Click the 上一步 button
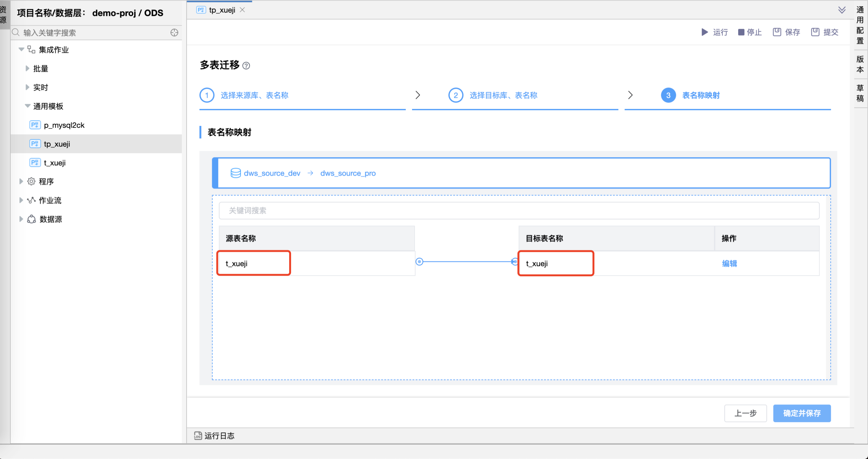Image resolution: width=868 pixels, height=459 pixels. [745, 413]
